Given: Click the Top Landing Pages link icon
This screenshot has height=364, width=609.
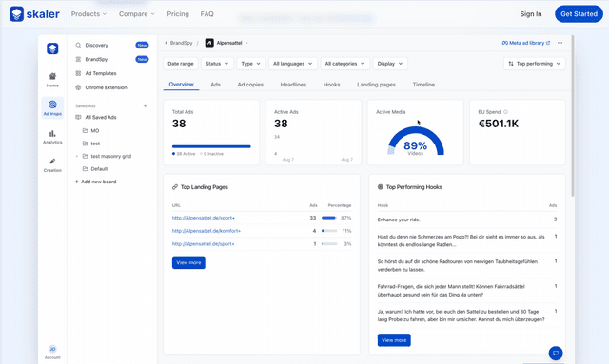Looking at the screenshot, I should (175, 187).
